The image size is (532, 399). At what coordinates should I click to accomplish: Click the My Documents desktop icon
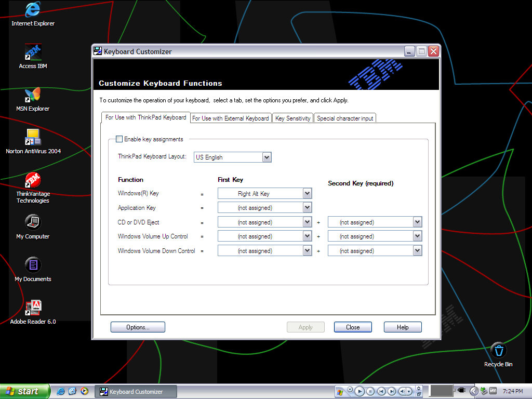coord(33,265)
